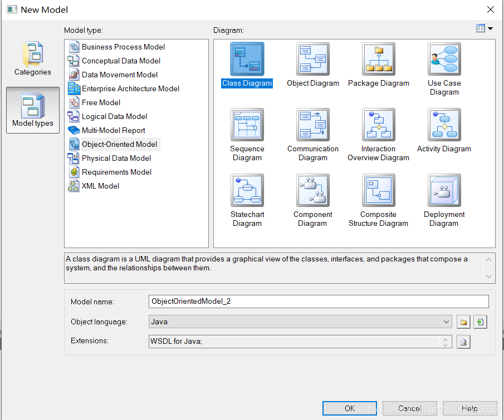The height and width of the screenshot is (420, 504).
Task: Switch to the Model types view
Action: [33, 110]
